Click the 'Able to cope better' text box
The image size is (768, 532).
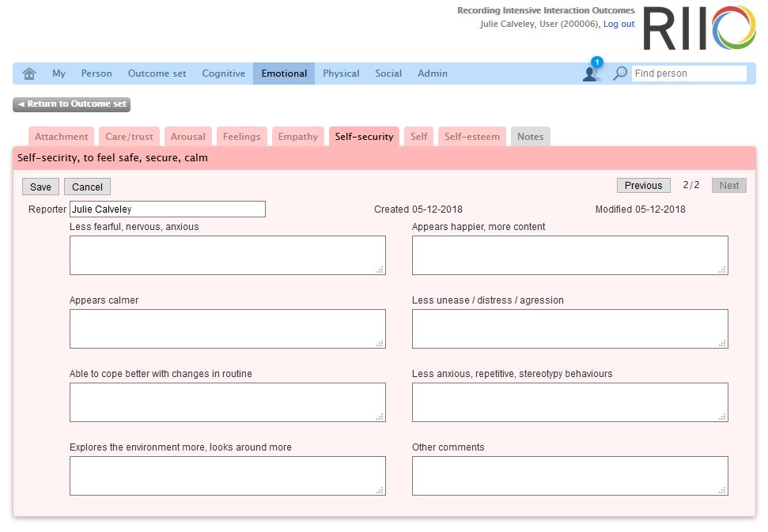click(228, 402)
